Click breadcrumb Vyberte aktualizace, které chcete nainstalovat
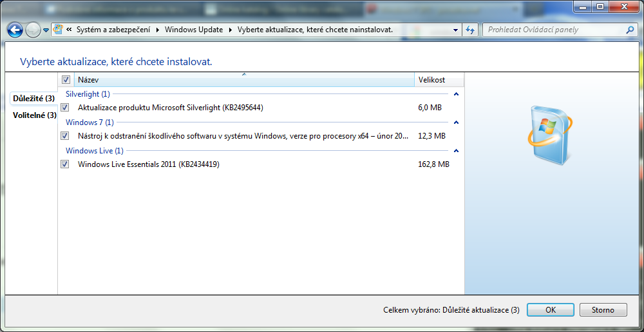The image size is (644, 332). 315,30
